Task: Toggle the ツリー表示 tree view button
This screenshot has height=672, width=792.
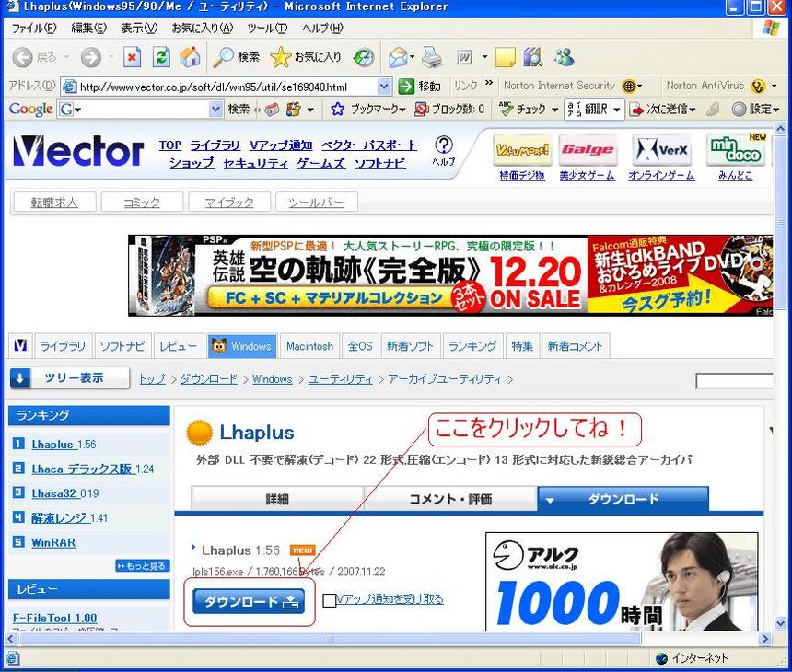Action: [x=69, y=377]
